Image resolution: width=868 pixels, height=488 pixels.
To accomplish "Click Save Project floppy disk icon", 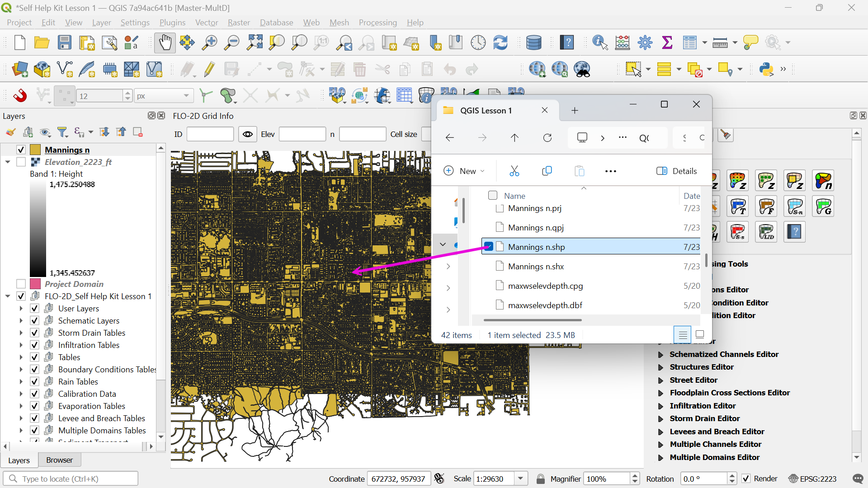I will click(65, 42).
